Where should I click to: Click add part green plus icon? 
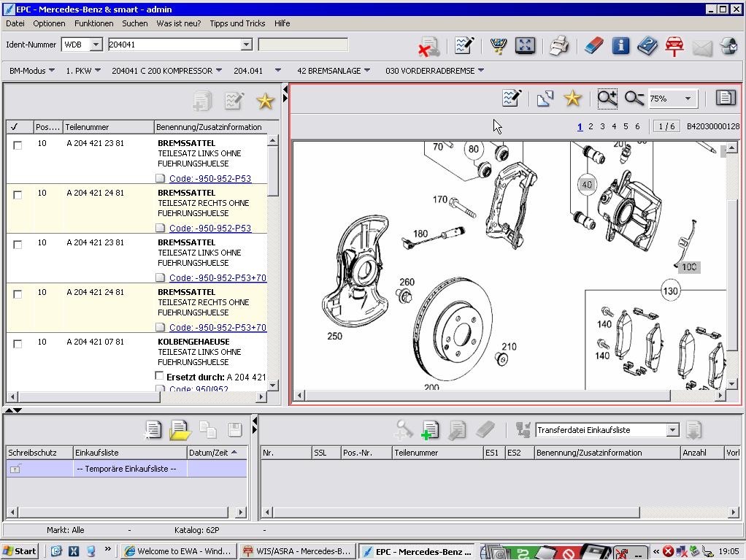tap(430, 430)
